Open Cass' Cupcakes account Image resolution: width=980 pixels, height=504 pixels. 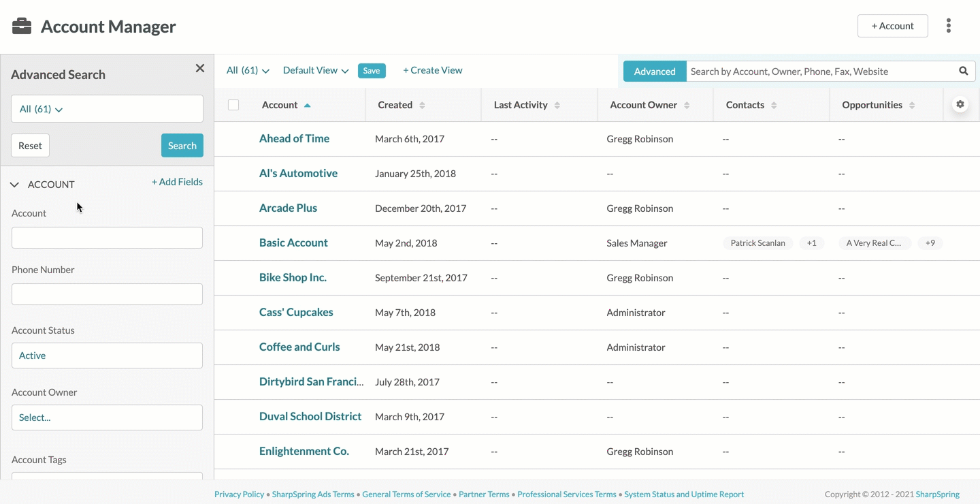(x=296, y=312)
